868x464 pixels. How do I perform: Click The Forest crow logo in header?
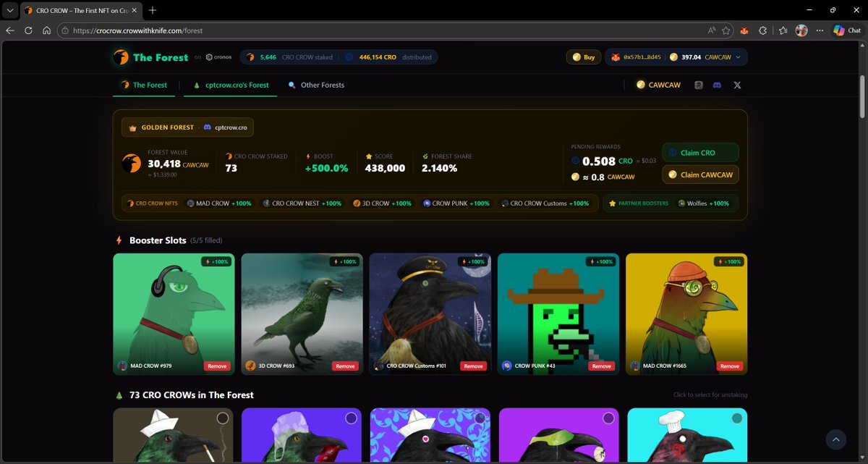[x=121, y=57]
